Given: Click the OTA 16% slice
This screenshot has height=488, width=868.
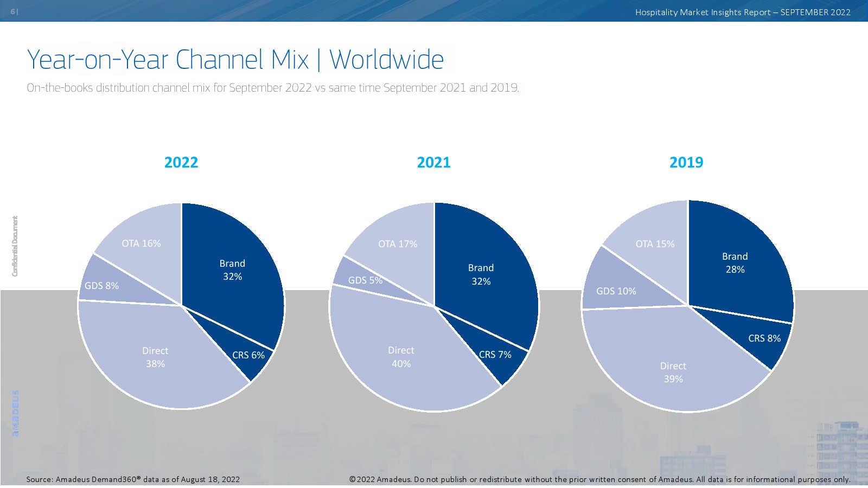Looking at the screenshot, I should coord(142,243).
